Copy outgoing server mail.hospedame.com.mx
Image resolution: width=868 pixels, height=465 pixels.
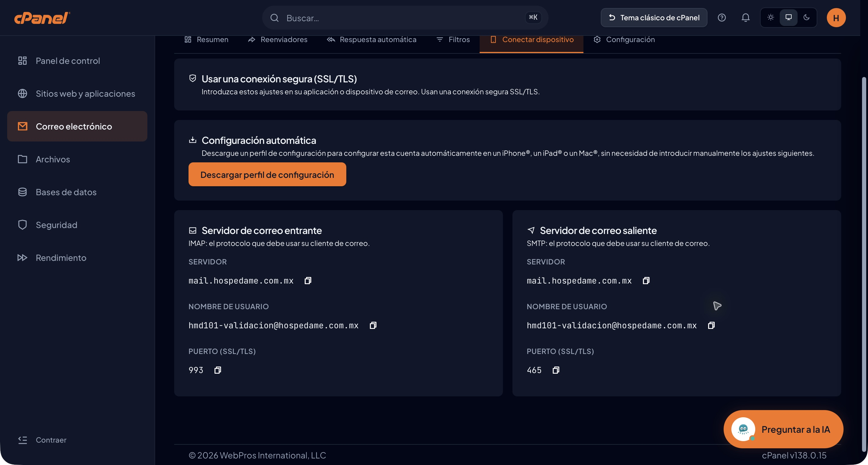click(x=646, y=281)
